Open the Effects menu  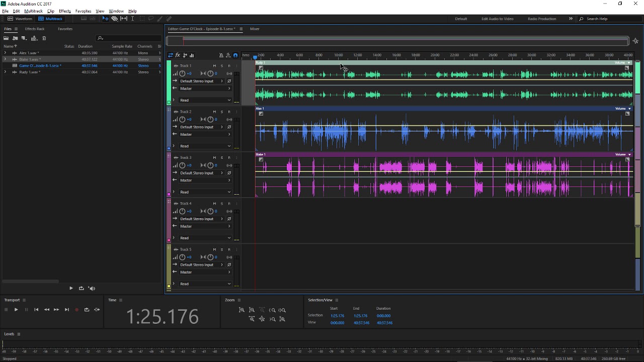(x=64, y=11)
